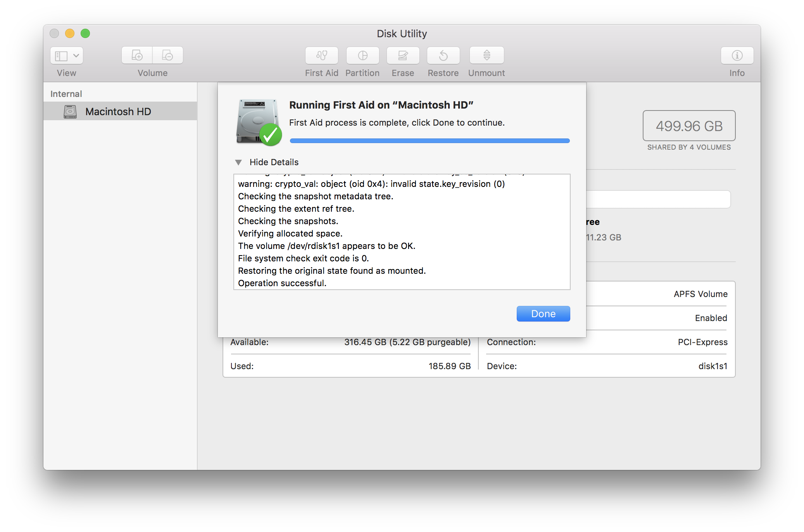
Task: Click 'The volume /dev/rdisk1s1 appears to be OK.'
Action: pos(327,246)
